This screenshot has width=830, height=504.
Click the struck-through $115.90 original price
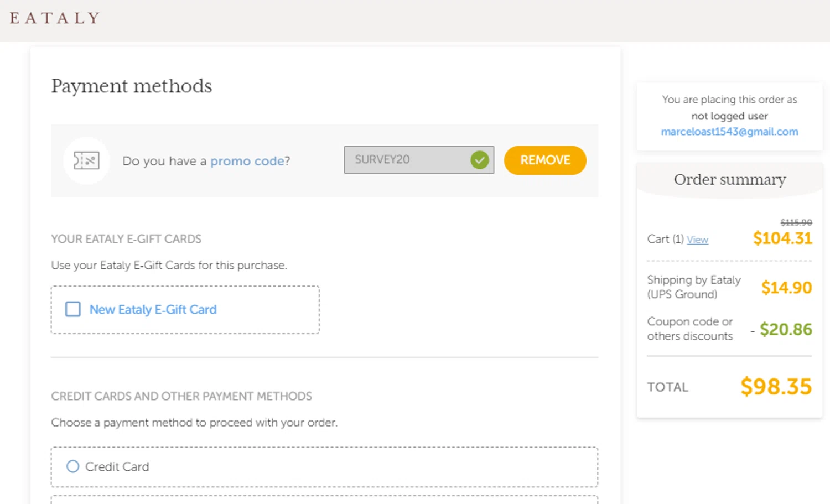pyautogui.click(x=796, y=222)
